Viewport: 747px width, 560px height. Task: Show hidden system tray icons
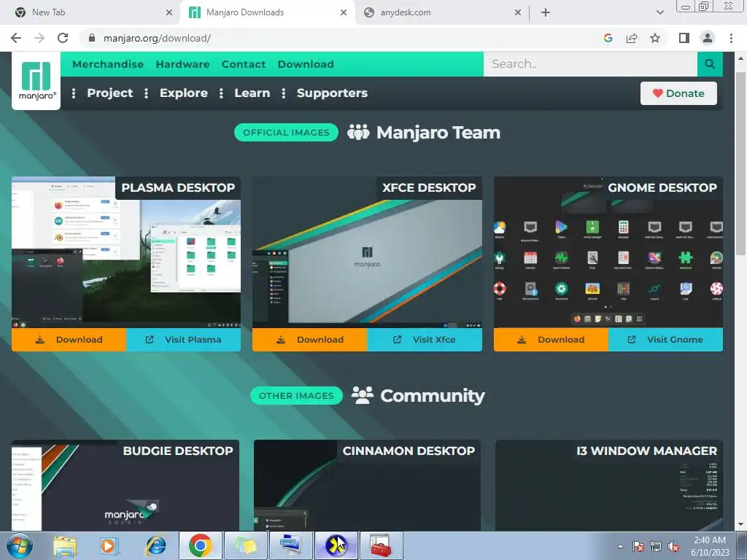[x=620, y=546]
